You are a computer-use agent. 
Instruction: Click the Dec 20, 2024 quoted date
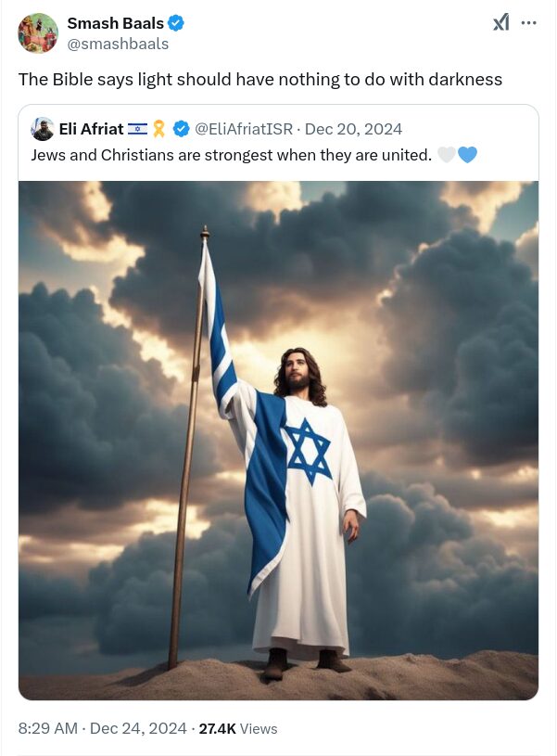click(353, 129)
